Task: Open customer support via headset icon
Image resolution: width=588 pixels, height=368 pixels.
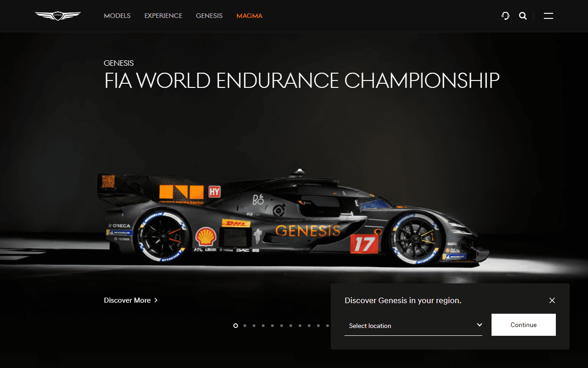Action: point(505,16)
